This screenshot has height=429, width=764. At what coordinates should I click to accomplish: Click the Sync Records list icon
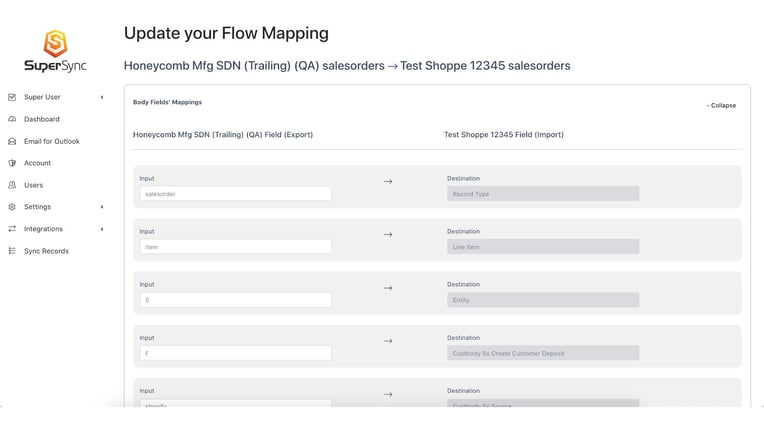tap(12, 251)
